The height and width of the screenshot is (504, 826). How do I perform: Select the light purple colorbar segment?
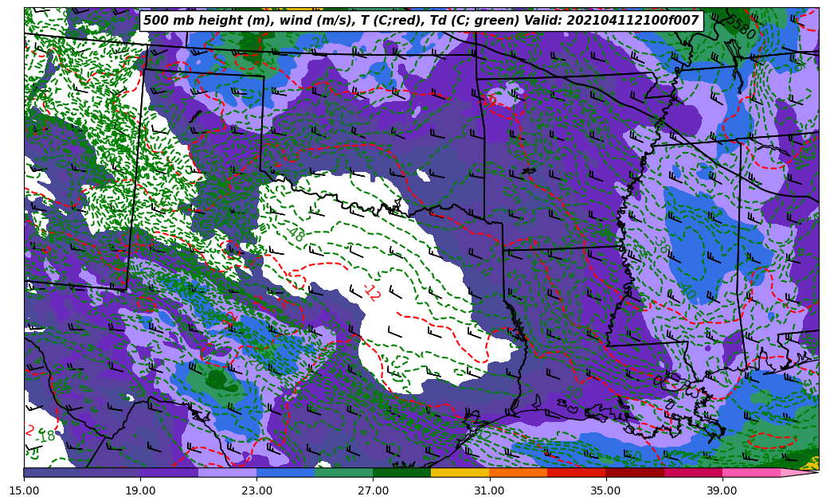click(227, 472)
